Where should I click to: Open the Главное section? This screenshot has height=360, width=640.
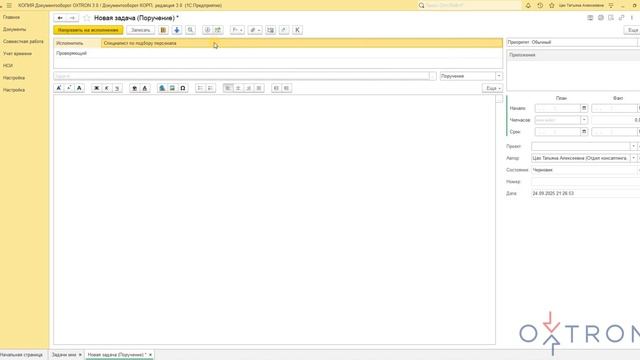pyautogui.click(x=11, y=18)
